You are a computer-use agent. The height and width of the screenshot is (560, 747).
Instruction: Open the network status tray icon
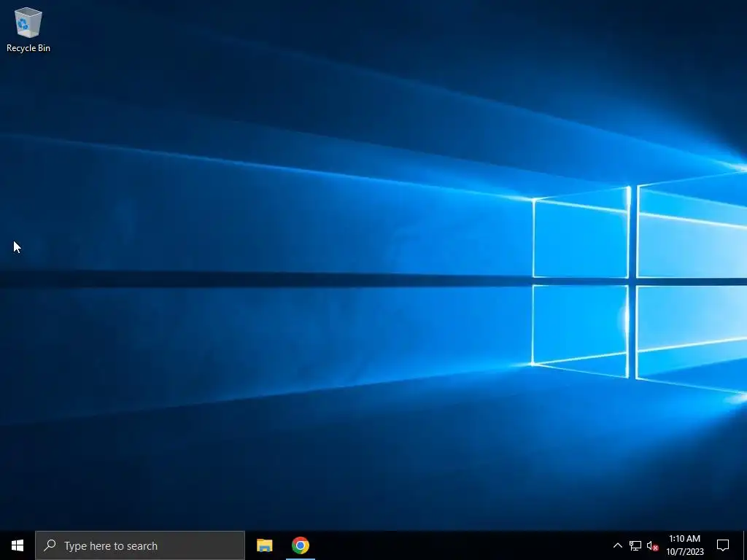[x=635, y=545]
